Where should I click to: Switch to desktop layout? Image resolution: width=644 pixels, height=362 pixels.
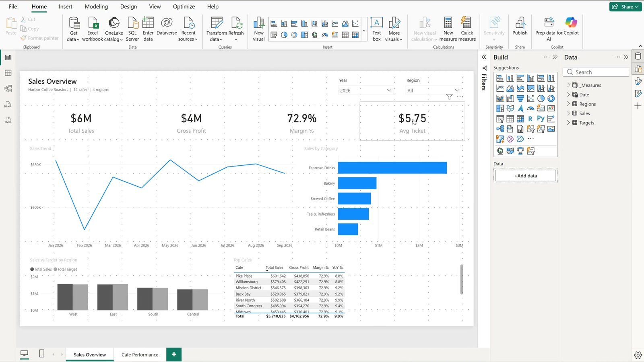[25, 354]
